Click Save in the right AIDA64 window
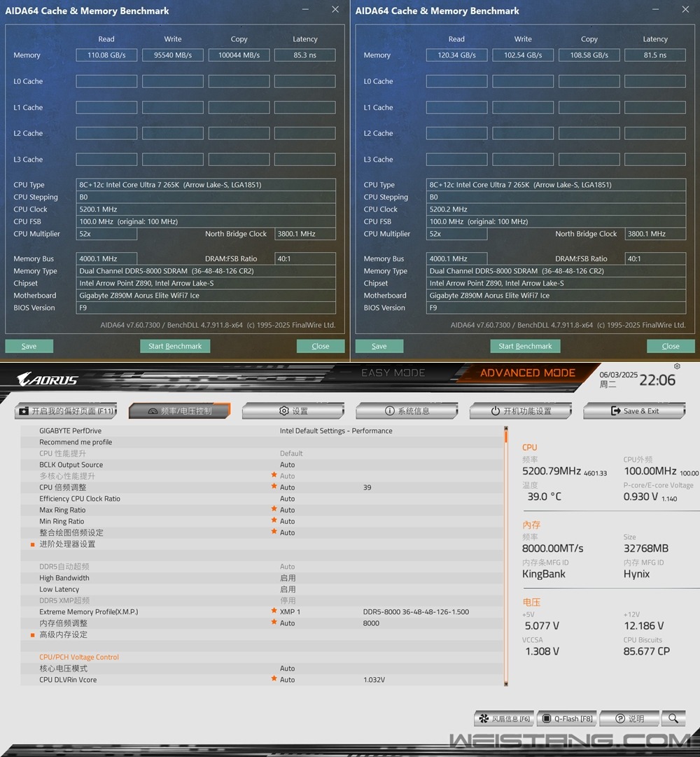 pyautogui.click(x=379, y=346)
